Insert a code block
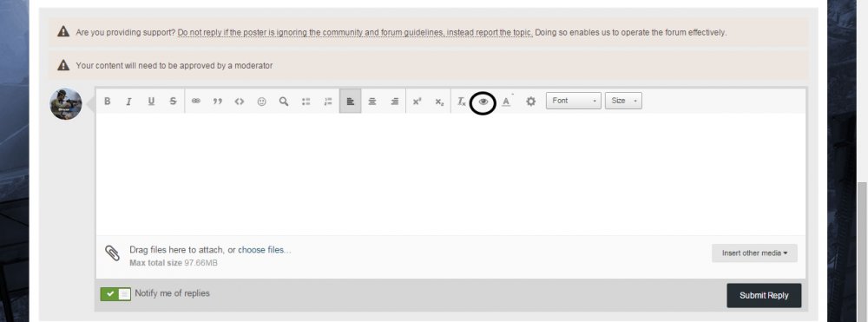 coord(240,102)
